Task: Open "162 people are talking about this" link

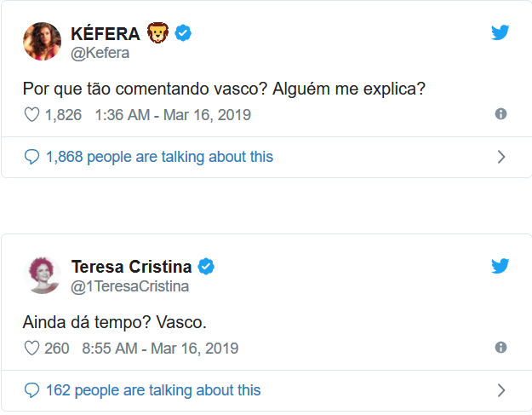Action: point(153,390)
